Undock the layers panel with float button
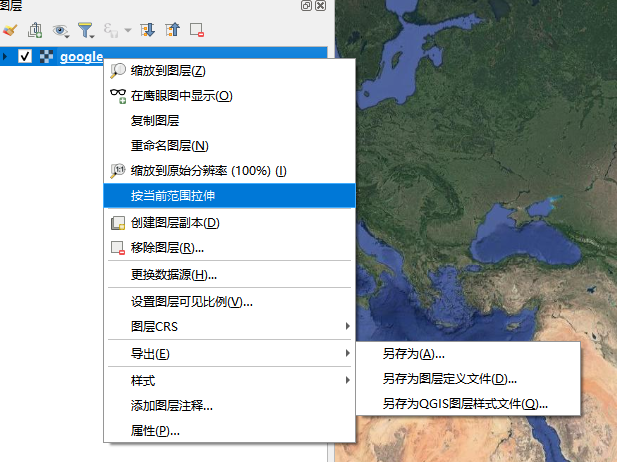617x462 pixels. pos(306,6)
